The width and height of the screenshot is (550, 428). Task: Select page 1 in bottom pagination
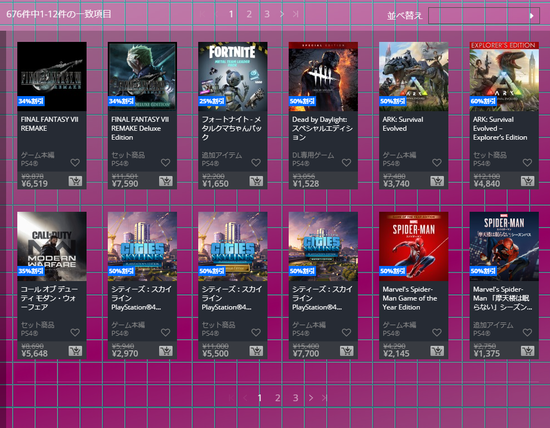click(260, 398)
